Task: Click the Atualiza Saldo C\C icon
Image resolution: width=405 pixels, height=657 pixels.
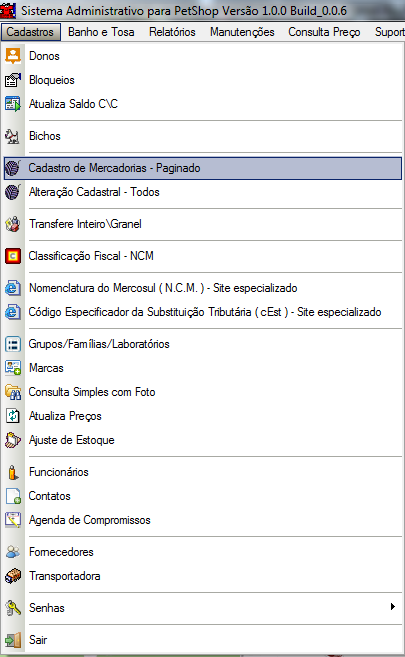Action: click(13, 104)
